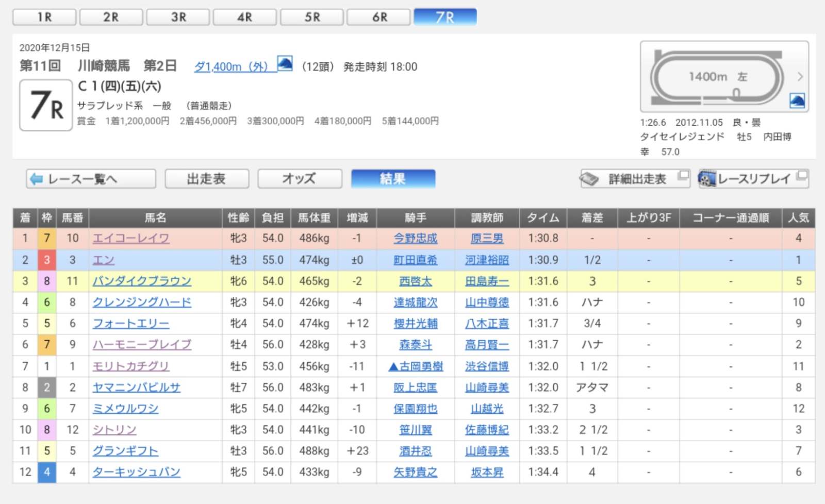Select the 6R race tab
The width and height of the screenshot is (825, 504).
point(379,17)
